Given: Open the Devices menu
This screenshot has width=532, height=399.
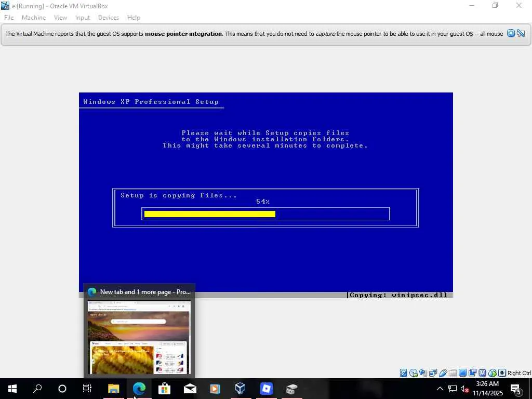Looking at the screenshot, I should [109, 18].
